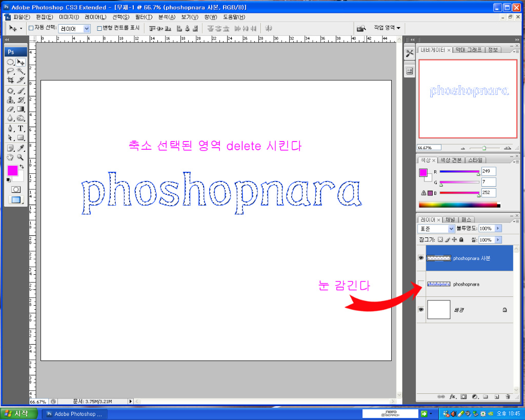Screen dimensions: 525x420
Task: Enable the 변형 컨트롤 표시 checkbox
Action: tap(99, 28)
